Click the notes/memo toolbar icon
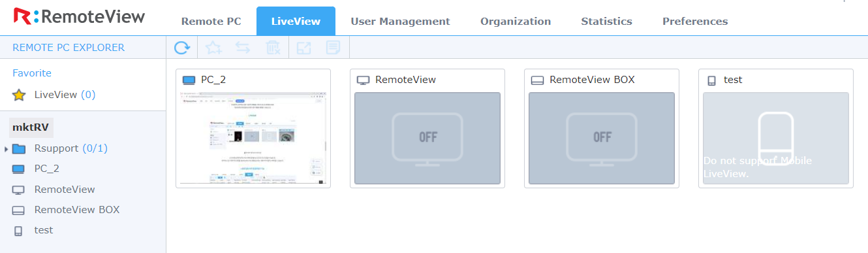Viewport: 868px width, 253px height. pos(333,47)
